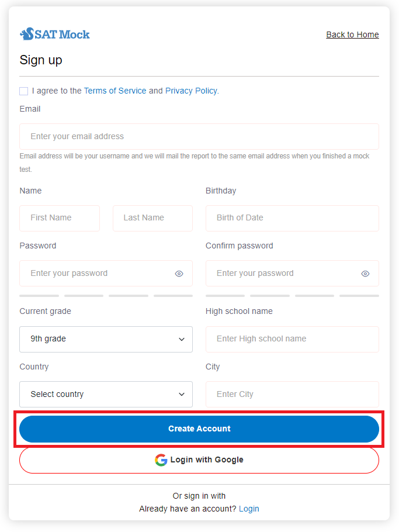Go Back to Home link
The height and width of the screenshot is (532, 399).
click(x=352, y=34)
